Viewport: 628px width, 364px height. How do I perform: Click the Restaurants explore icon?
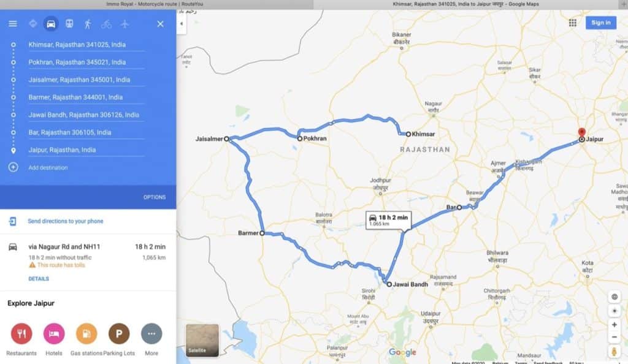[x=21, y=333]
